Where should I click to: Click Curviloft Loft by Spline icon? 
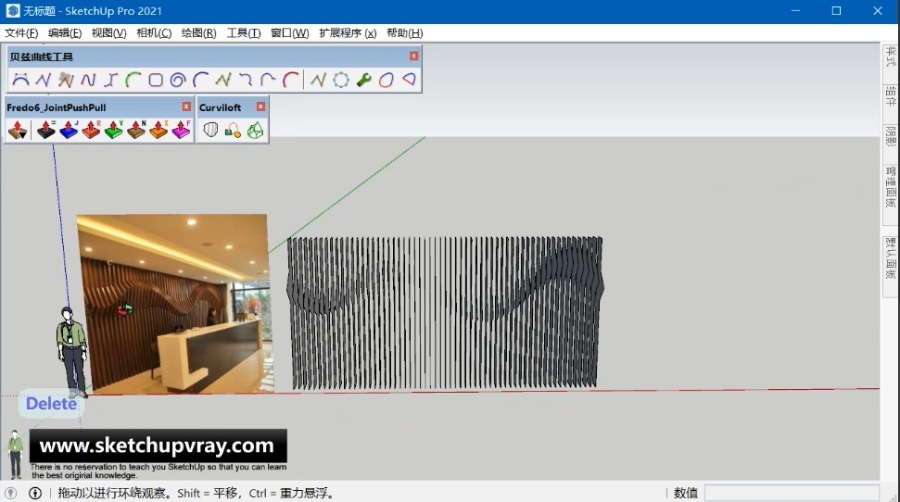211,130
